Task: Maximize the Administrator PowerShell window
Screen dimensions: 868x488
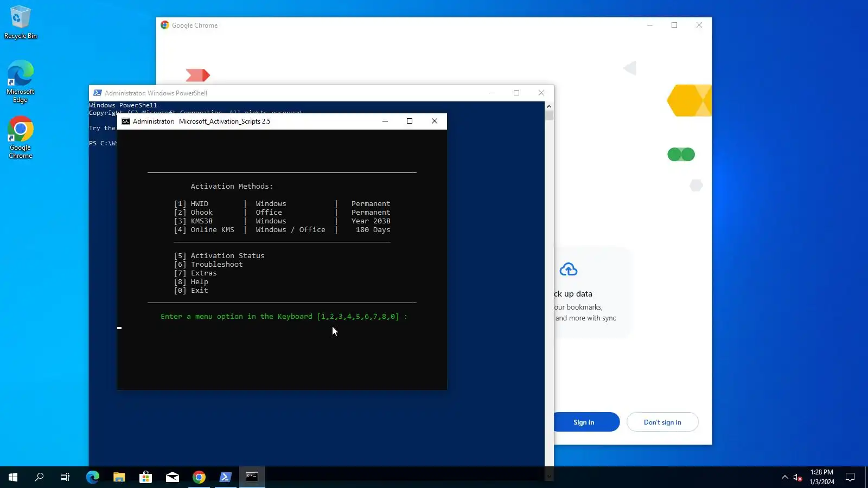Action: click(516, 93)
